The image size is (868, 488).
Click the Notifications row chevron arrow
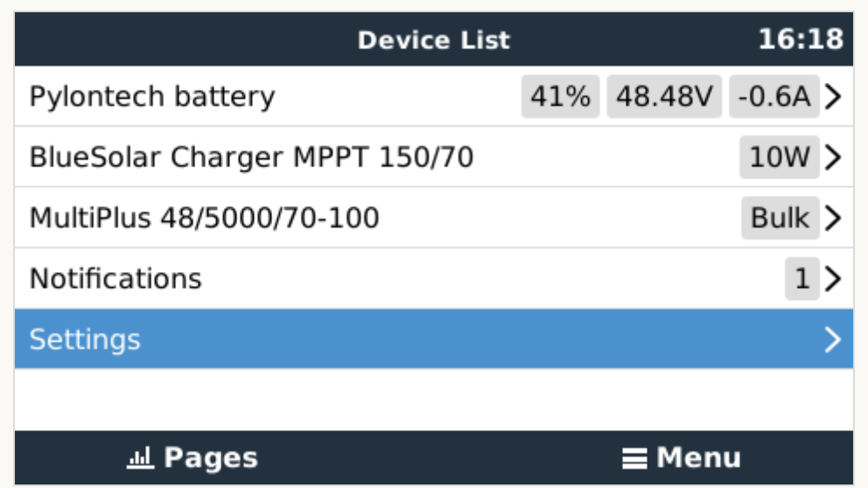click(x=833, y=279)
